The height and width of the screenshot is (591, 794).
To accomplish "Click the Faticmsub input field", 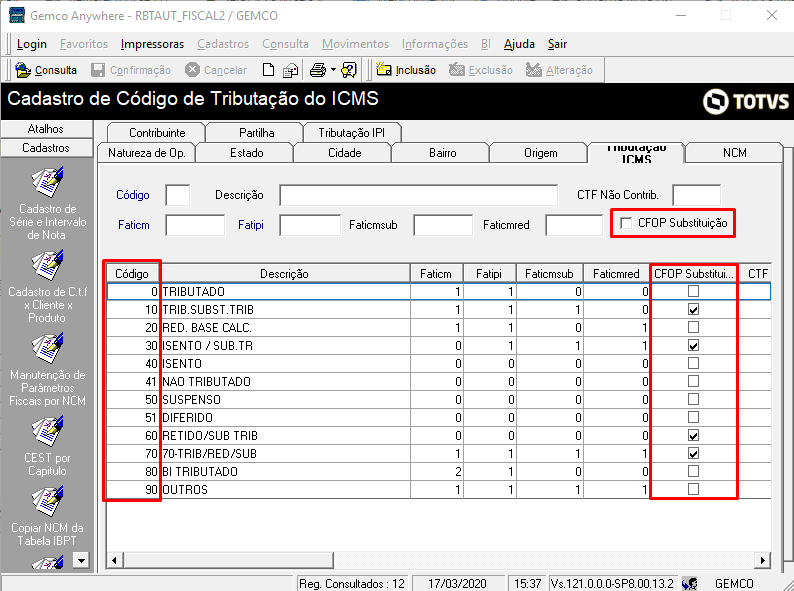I will pyautogui.click(x=443, y=225).
